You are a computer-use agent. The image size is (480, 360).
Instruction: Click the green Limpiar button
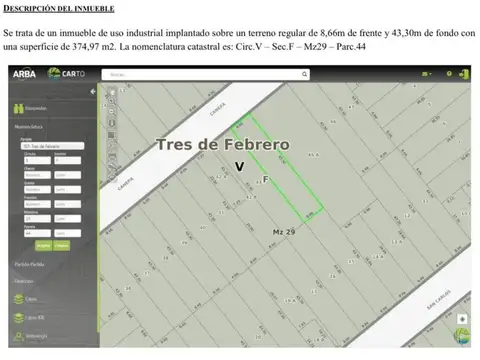(61, 246)
